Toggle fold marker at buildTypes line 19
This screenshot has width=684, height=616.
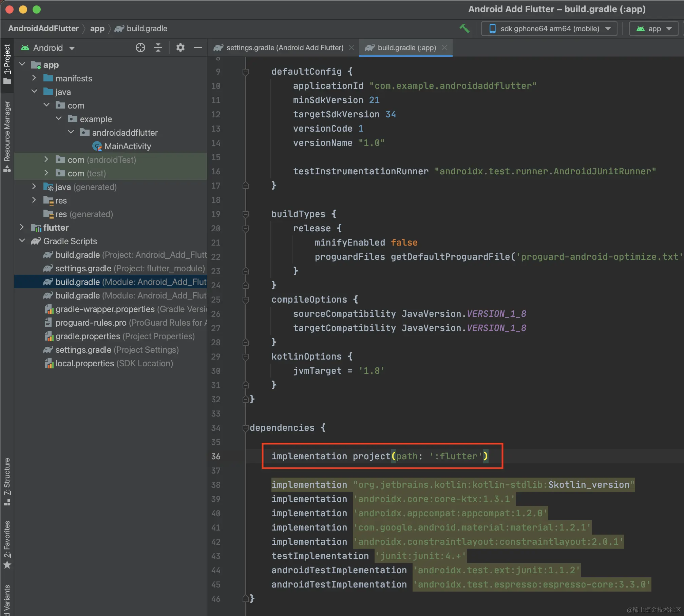pyautogui.click(x=246, y=214)
